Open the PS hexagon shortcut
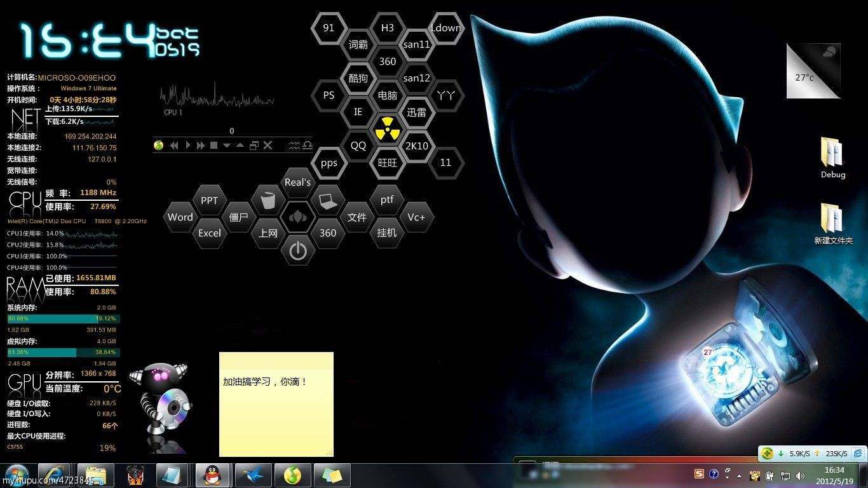Image resolution: width=868 pixels, height=488 pixels. pos(329,95)
